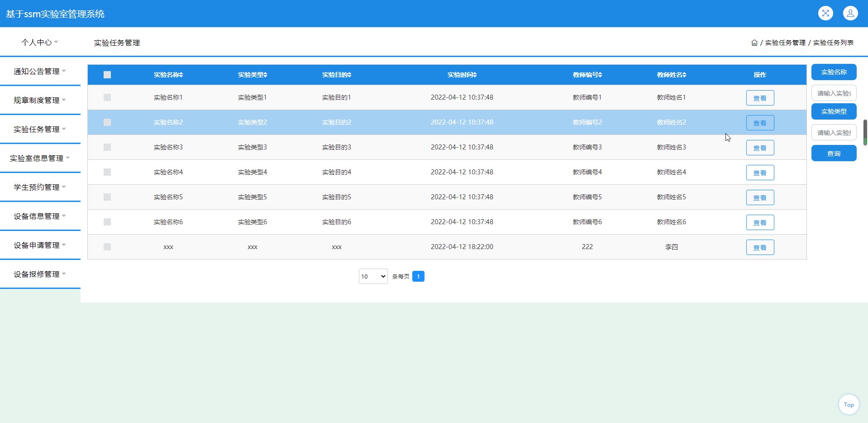868x423 pixels.
Task: Expand the 通知公告管理 sidebar menu
Action: click(x=40, y=71)
